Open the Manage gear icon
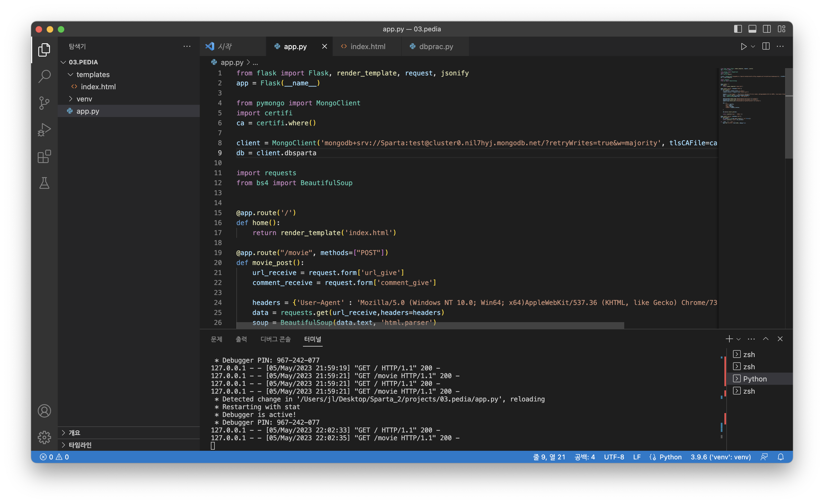This screenshot has height=504, width=824. (x=44, y=437)
